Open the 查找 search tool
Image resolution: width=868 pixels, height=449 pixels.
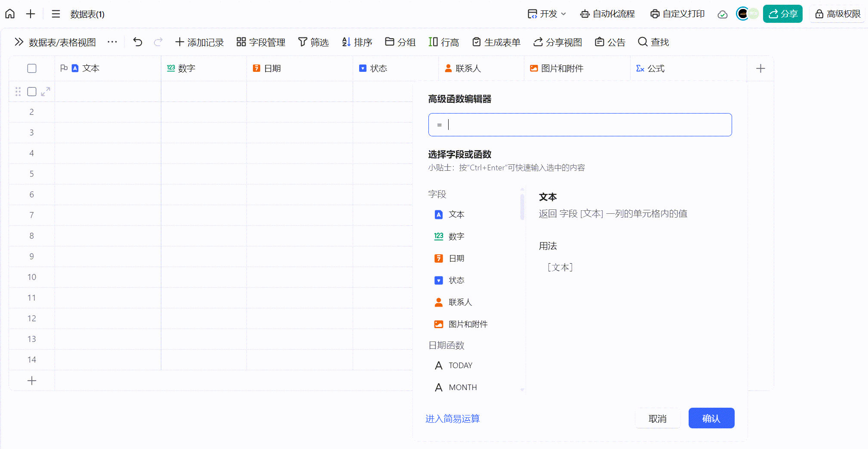pos(654,42)
